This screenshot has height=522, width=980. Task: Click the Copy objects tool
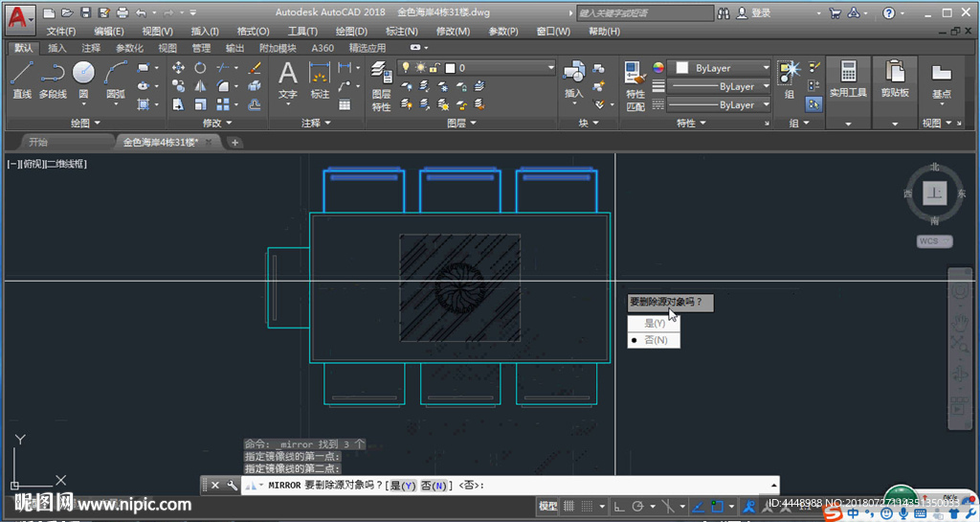[178, 86]
